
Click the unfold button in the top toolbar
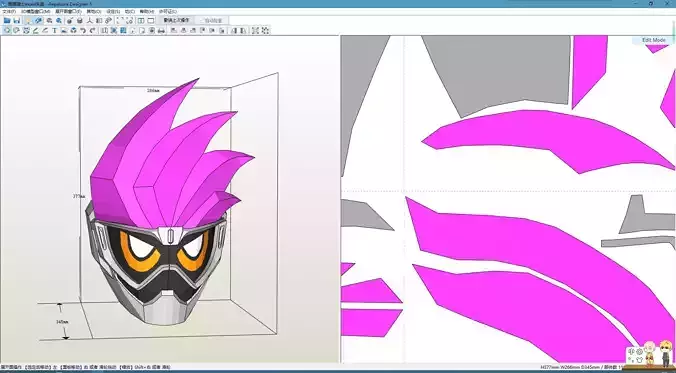[176, 20]
